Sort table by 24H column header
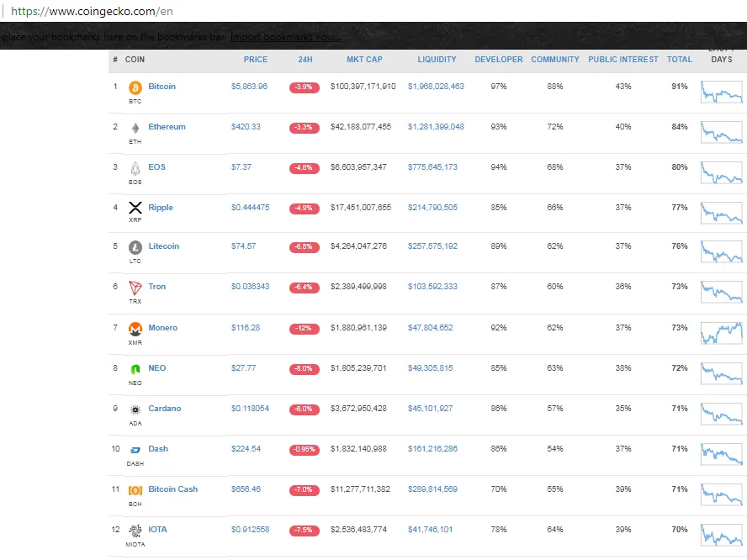Viewport: 747px width, 560px height. click(x=305, y=60)
